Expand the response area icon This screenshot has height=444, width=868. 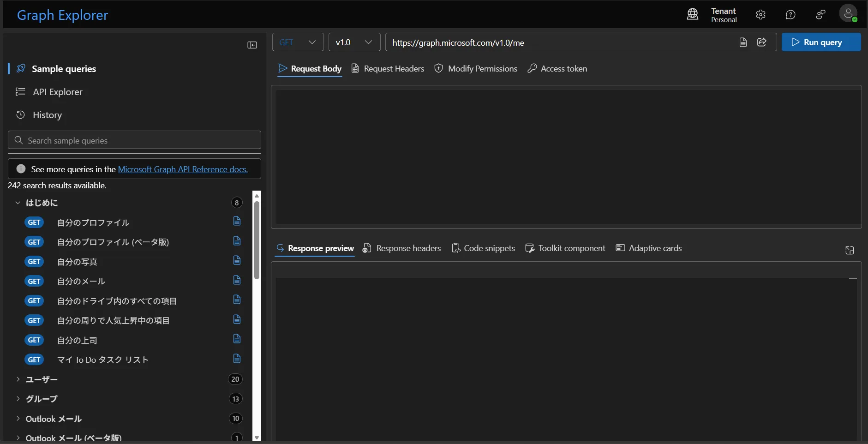tap(850, 250)
